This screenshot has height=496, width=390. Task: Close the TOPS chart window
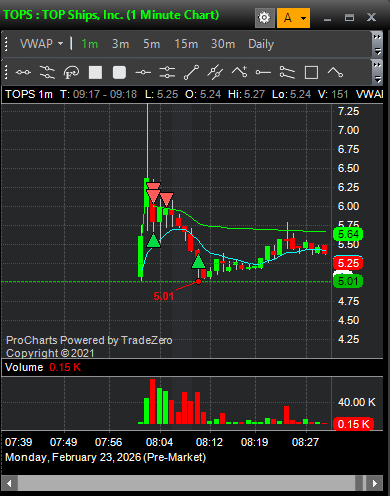pos(371,17)
